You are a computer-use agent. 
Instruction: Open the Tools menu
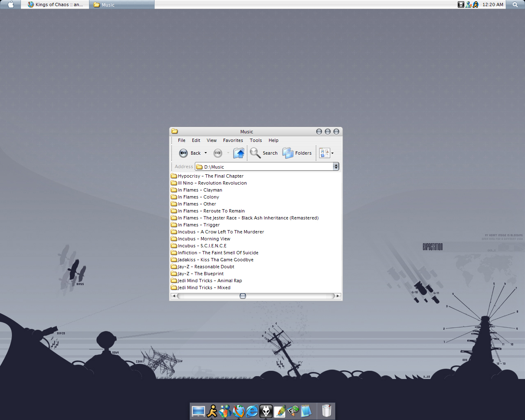256,140
